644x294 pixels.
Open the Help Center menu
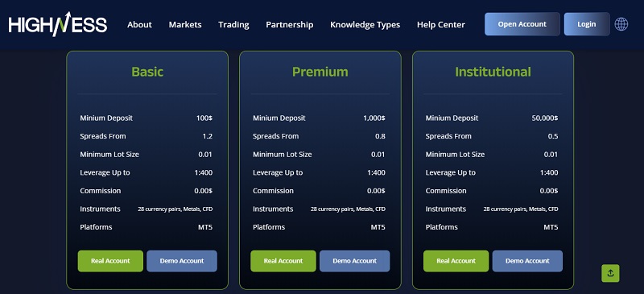[441, 25]
